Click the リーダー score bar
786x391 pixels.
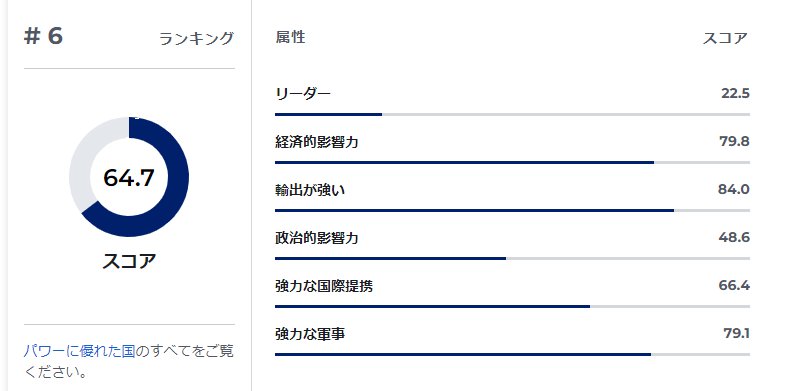point(512,114)
